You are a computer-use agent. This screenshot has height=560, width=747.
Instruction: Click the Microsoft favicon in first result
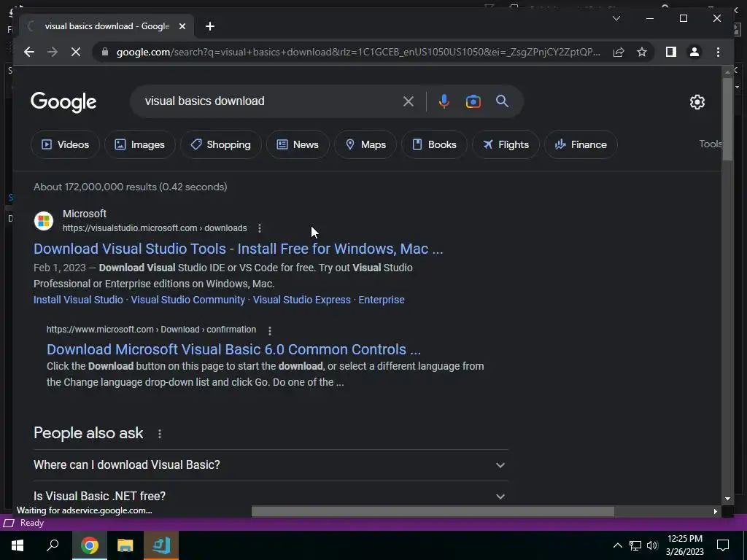(x=43, y=220)
